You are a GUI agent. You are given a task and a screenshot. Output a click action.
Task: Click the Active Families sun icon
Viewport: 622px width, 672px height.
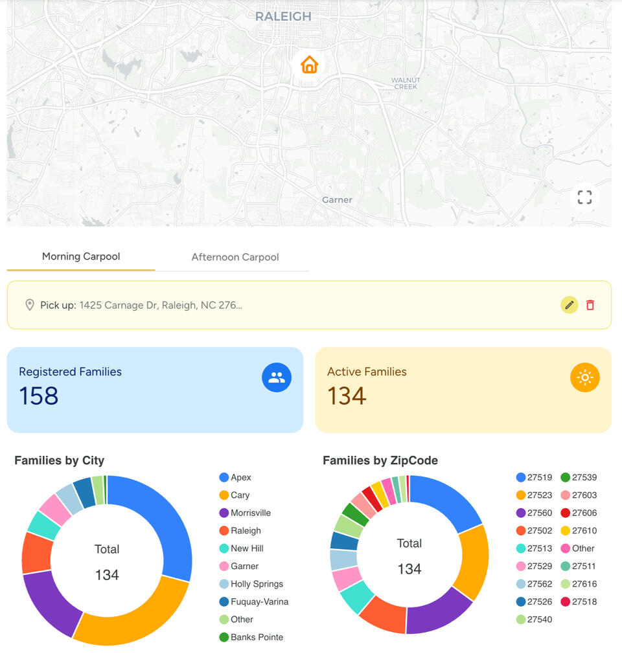point(584,377)
